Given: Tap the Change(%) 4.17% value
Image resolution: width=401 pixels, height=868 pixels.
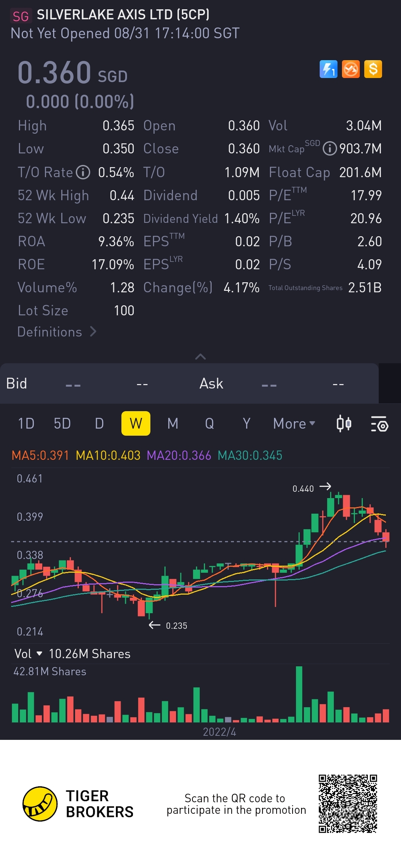Looking at the screenshot, I should pyautogui.click(x=242, y=287).
